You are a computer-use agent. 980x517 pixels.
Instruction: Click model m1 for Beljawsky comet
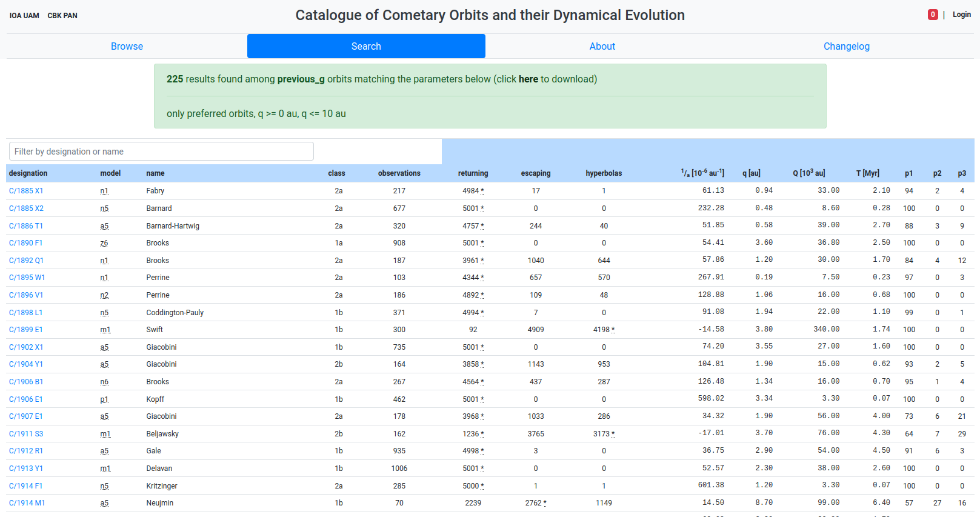click(105, 434)
